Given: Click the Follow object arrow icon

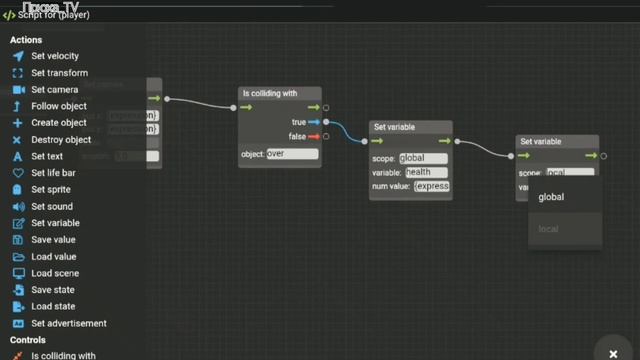Looking at the screenshot, I should pyautogui.click(x=17, y=107).
